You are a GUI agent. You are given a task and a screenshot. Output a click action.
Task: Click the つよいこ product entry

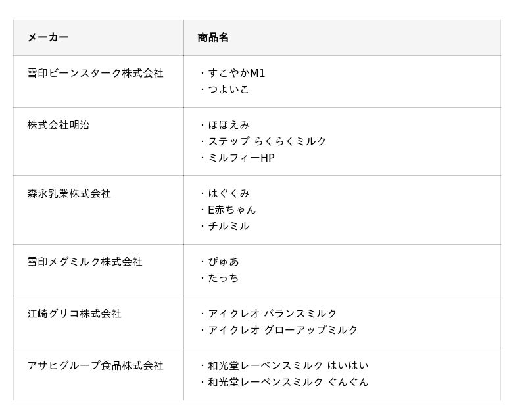click(x=228, y=89)
